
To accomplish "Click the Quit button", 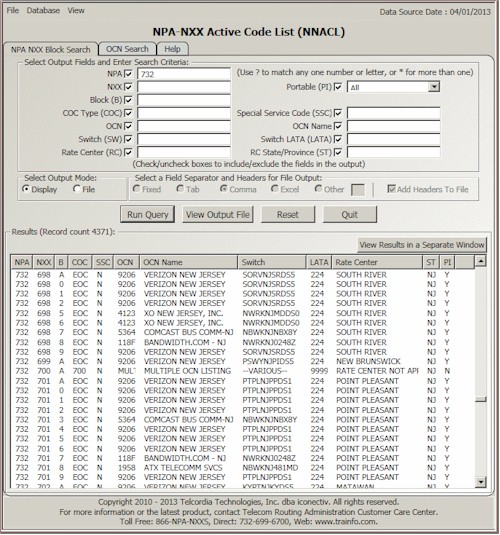I will coord(350,215).
